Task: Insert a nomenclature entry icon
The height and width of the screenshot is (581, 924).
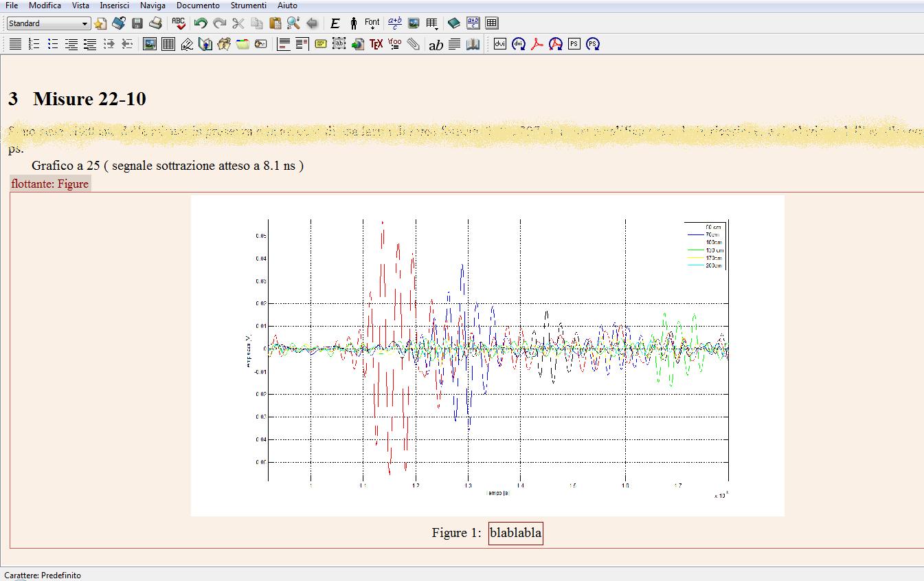Action: click(261, 44)
